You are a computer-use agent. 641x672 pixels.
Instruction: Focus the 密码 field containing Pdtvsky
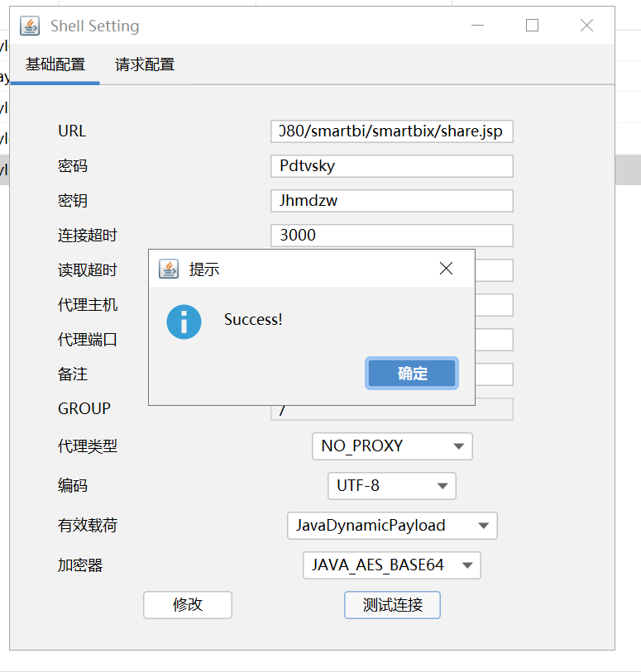point(392,166)
